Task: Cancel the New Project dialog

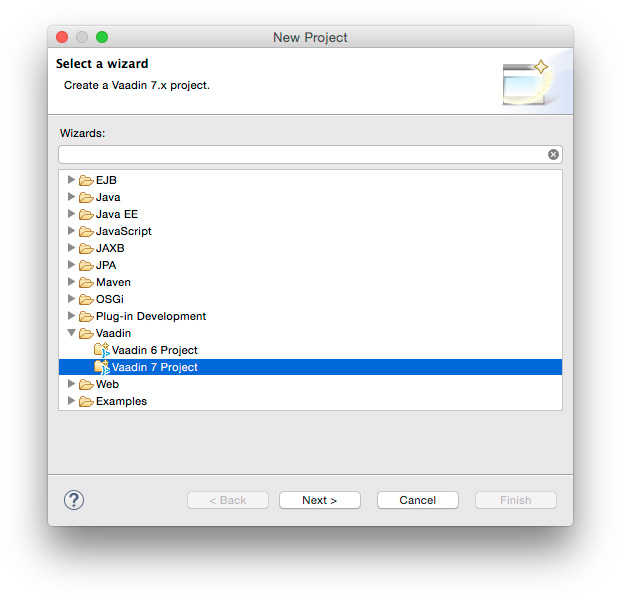Action: click(417, 500)
